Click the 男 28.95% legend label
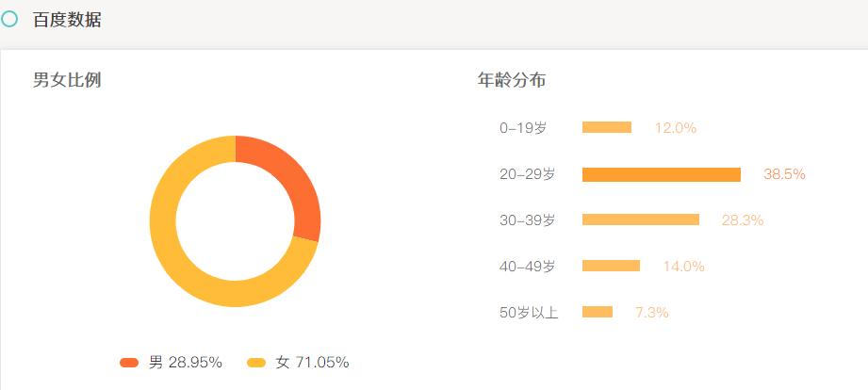 tap(186, 363)
